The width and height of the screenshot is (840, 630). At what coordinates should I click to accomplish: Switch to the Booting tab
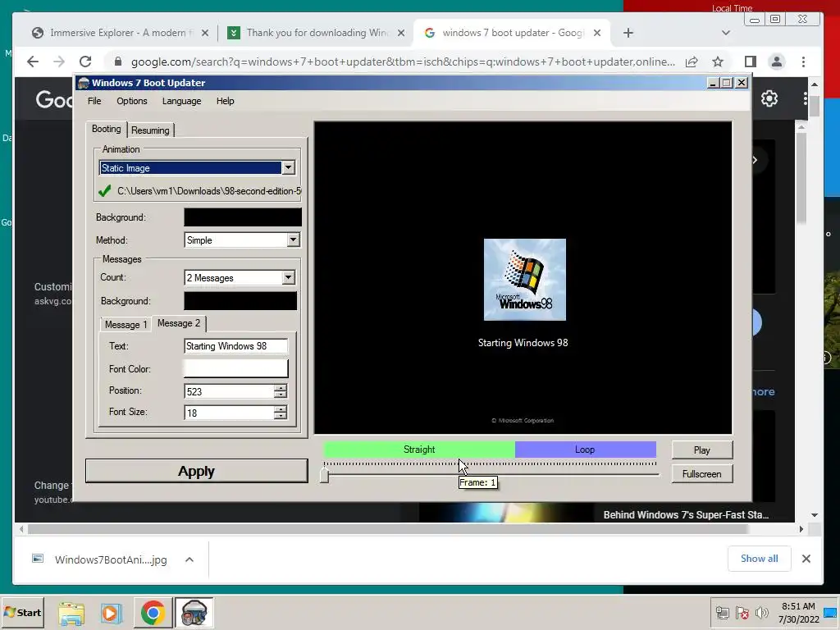106,129
